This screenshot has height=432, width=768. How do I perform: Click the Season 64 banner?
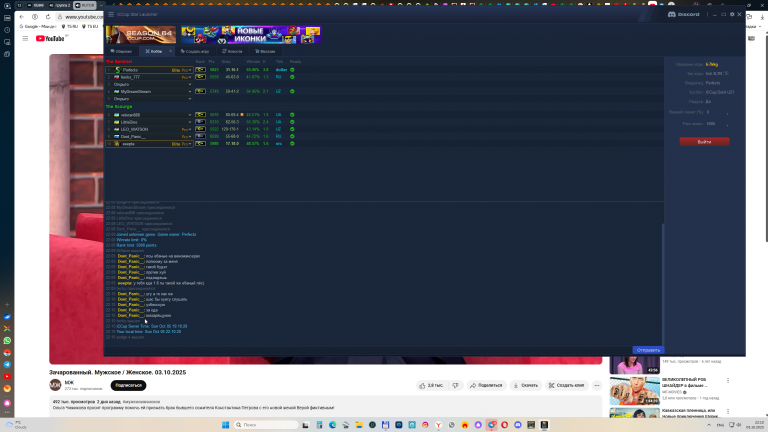click(x=141, y=35)
